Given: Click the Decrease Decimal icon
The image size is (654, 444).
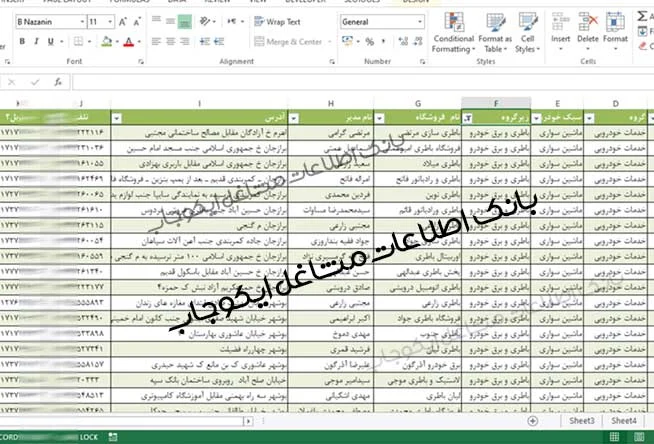Looking at the screenshot, I should pos(418,41).
